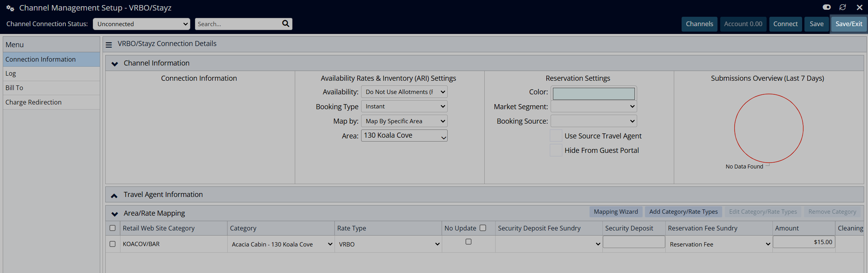Click the Remove Category button

832,212
